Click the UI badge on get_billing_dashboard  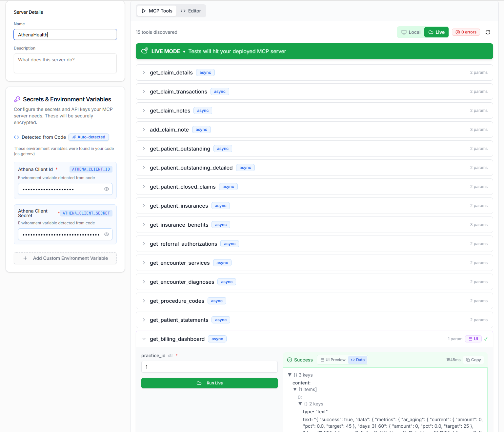pyautogui.click(x=473, y=339)
